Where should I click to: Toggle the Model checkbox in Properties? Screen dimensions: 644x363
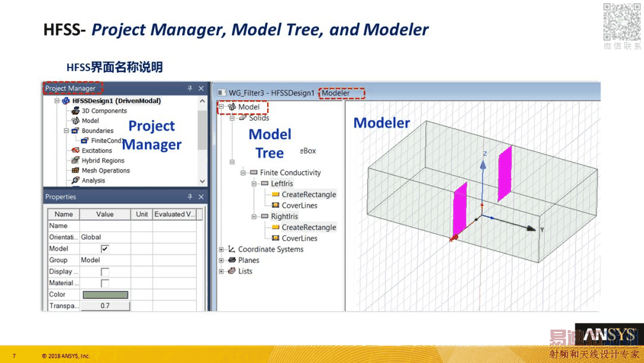click(x=105, y=249)
